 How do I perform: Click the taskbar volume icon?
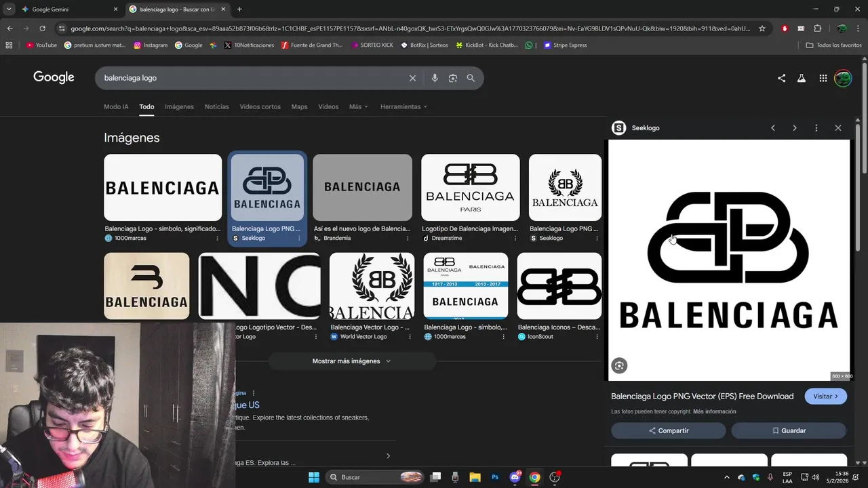coord(815,477)
